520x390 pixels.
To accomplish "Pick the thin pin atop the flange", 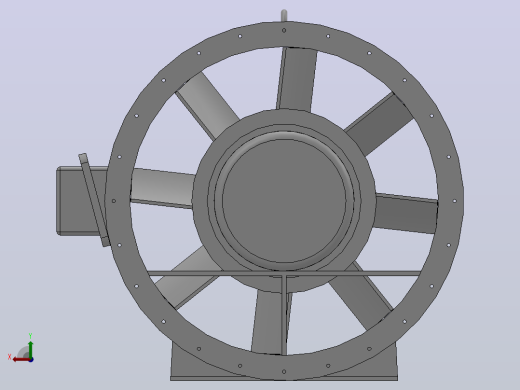I will (284, 16).
